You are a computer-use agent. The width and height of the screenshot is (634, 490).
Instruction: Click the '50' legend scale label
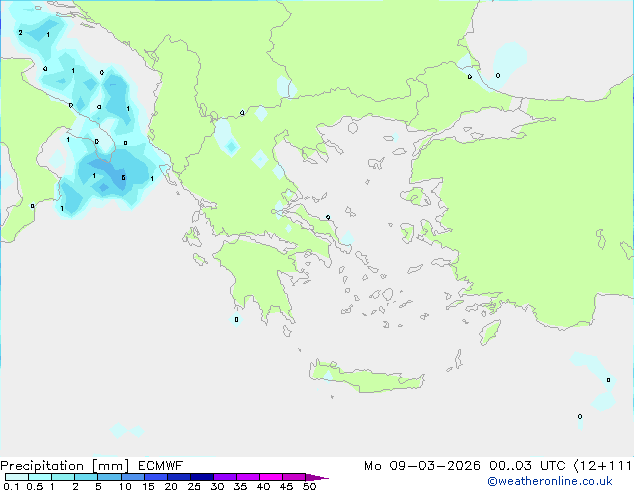click(x=309, y=486)
